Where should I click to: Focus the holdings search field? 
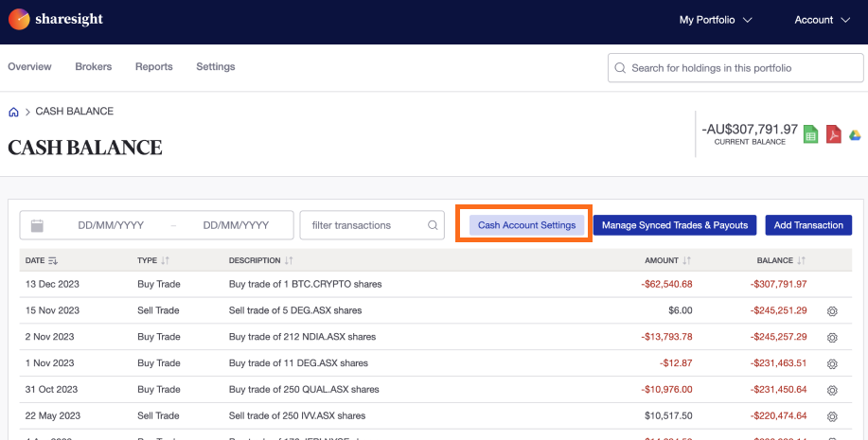tap(735, 68)
